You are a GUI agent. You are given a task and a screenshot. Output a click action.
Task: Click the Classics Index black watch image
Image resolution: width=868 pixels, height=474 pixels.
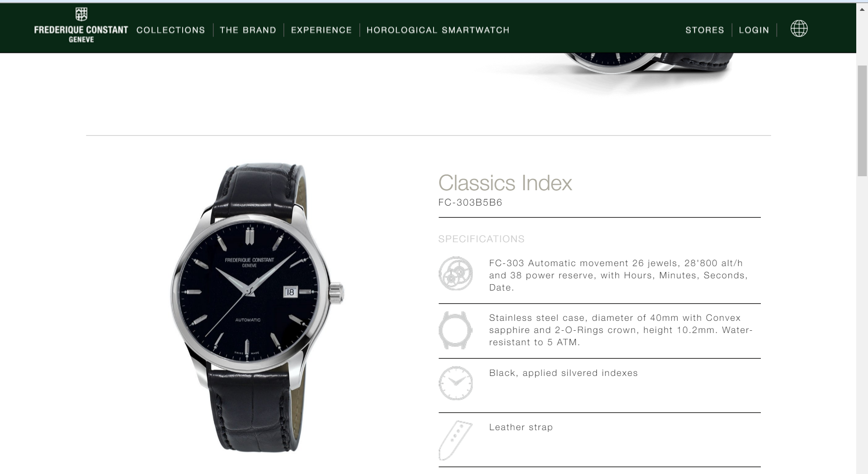coord(257,307)
